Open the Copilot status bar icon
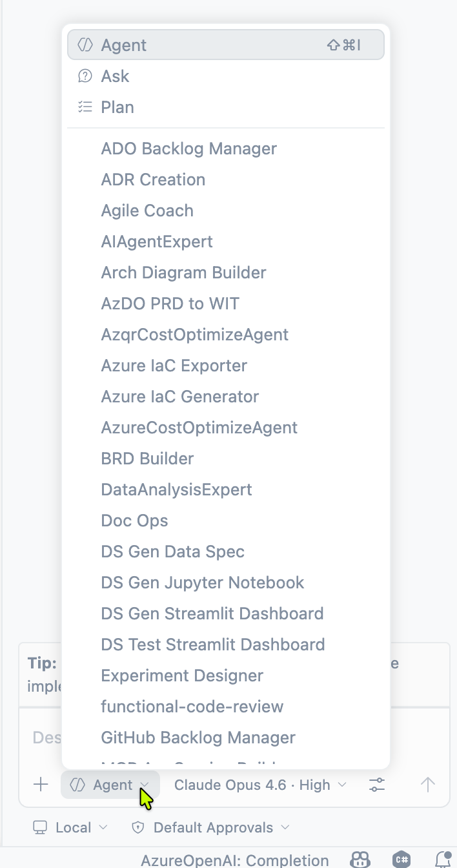This screenshot has height=868, width=457. pyautogui.click(x=359, y=860)
